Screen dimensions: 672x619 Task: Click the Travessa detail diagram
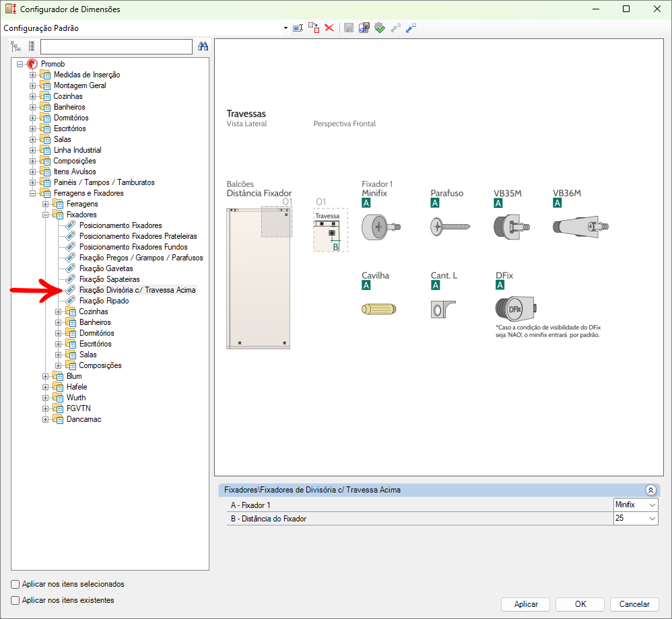(x=331, y=230)
